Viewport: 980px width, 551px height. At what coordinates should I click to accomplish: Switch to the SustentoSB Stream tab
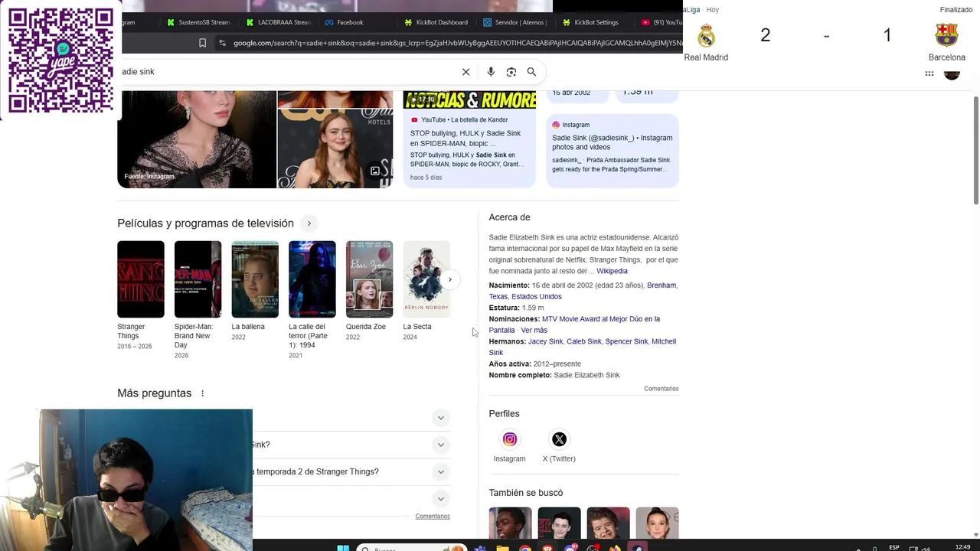pyautogui.click(x=198, y=23)
